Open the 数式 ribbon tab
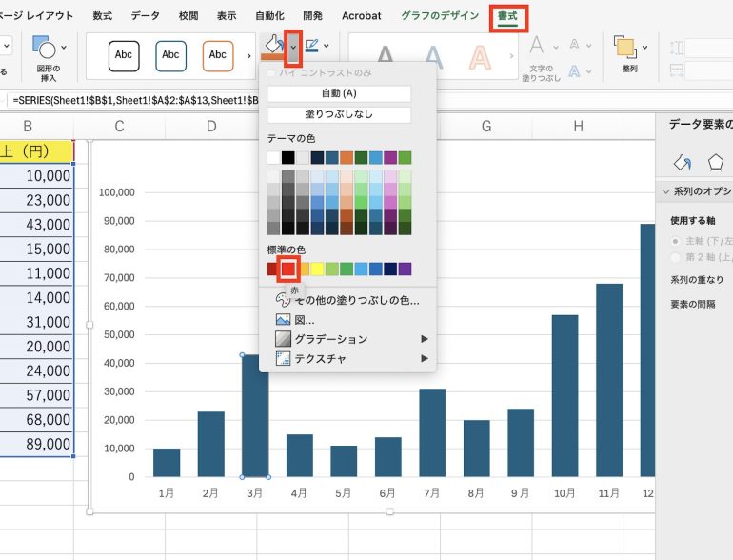Screen dimensions: 733x560 (x=103, y=16)
